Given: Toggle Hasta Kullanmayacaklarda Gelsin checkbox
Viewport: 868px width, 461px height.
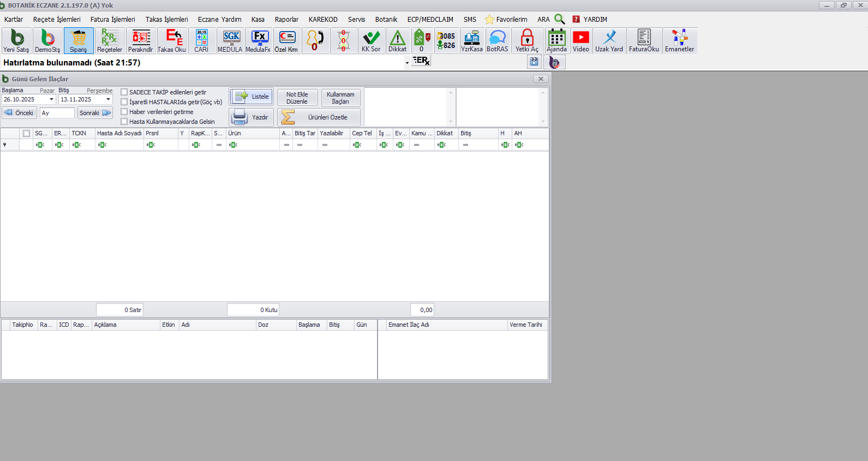Looking at the screenshot, I should click(124, 122).
